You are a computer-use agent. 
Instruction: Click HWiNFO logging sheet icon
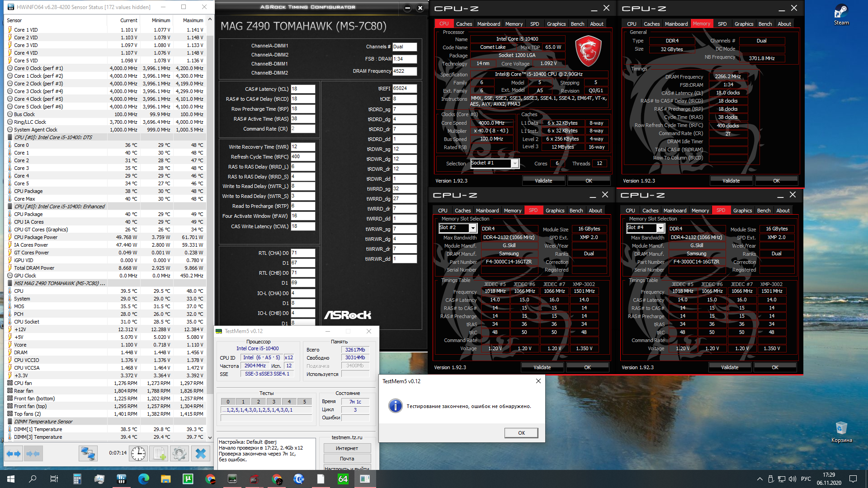click(159, 454)
